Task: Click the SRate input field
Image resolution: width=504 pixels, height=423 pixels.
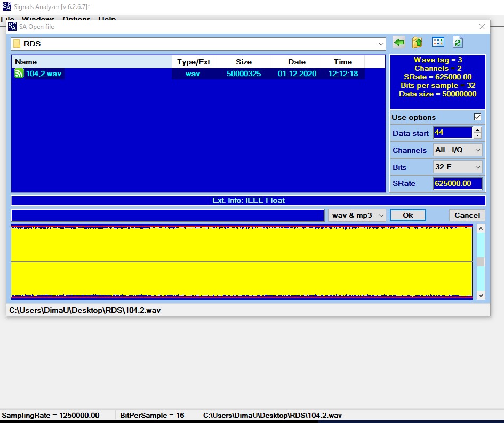Action: 458,184
